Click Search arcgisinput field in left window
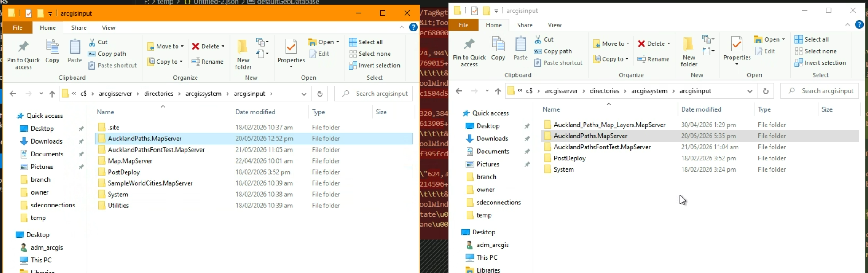 pos(374,94)
